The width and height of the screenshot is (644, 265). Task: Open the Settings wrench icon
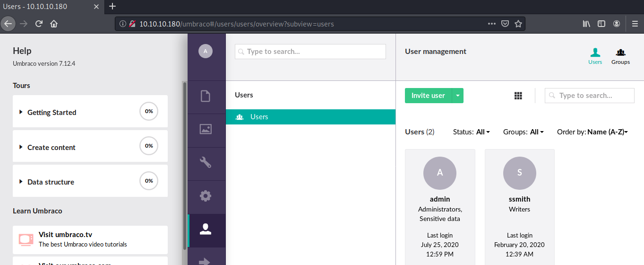pyautogui.click(x=206, y=162)
